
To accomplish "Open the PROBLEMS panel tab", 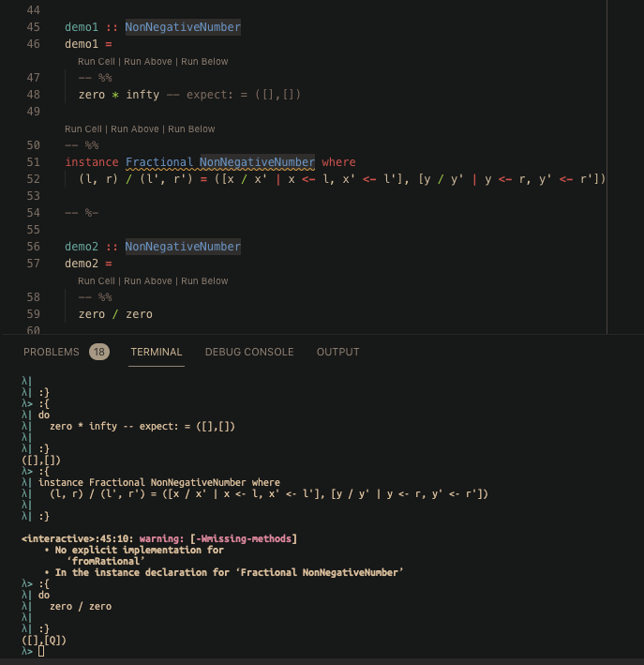I will (x=51, y=352).
